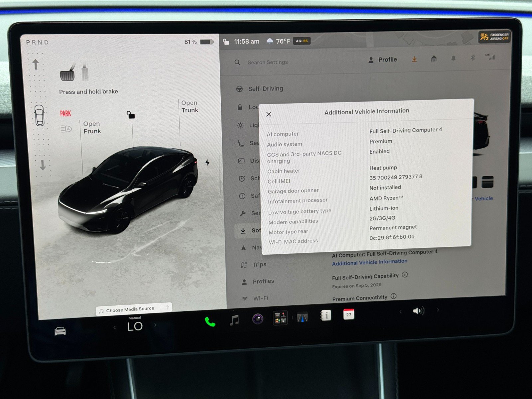Tap the volume speaker icon

coord(418,311)
